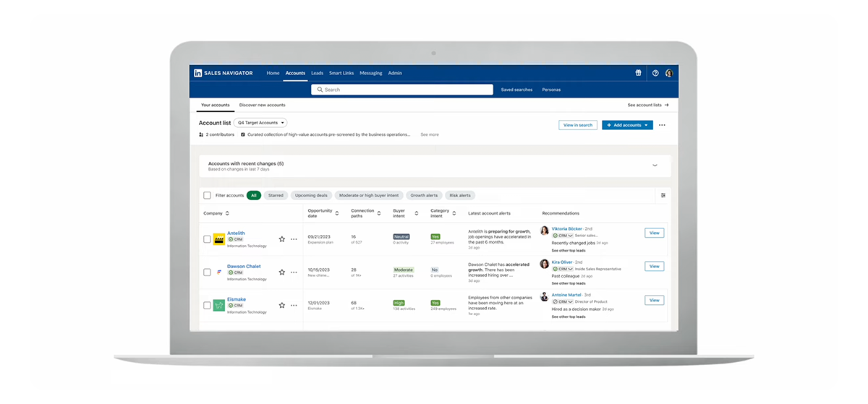Viewport: 868px width, 404px height.
Task: Click the CRM badge under Dawson Chalet
Action: click(235, 272)
